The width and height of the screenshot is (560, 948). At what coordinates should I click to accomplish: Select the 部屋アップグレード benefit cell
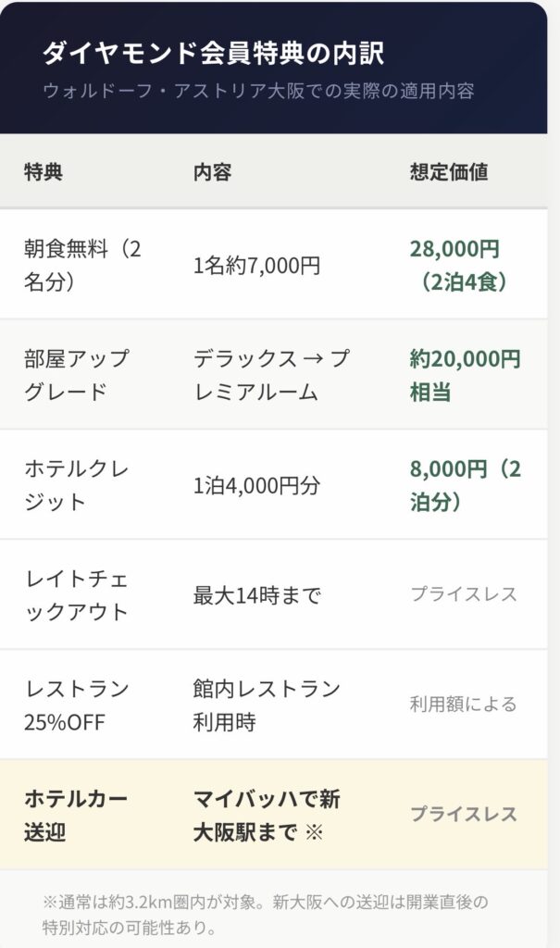pos(77,375)
